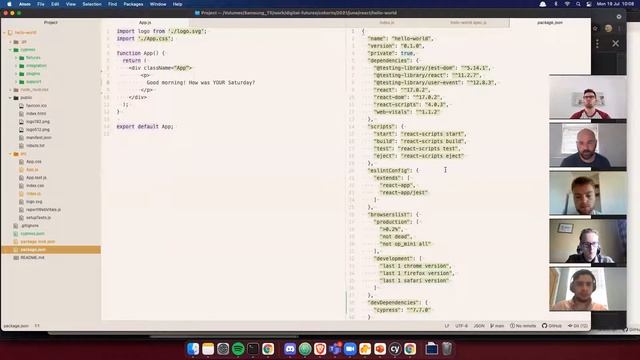Open the Find menu

[113, 4]
